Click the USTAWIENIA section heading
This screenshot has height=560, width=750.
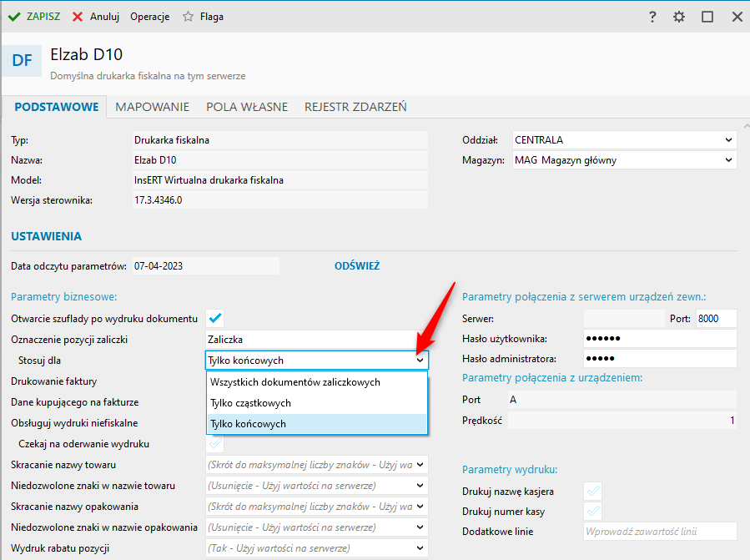click(47, 236)
